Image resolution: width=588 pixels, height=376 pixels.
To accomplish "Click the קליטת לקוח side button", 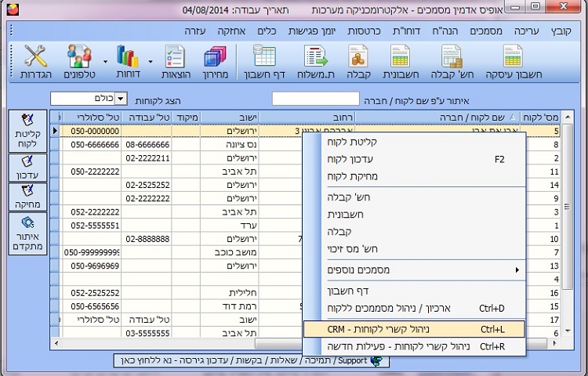I will pyautogui.click(x=27, y=131).
